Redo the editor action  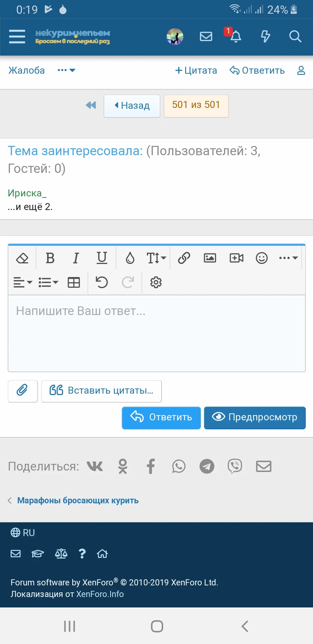[128, 282]
